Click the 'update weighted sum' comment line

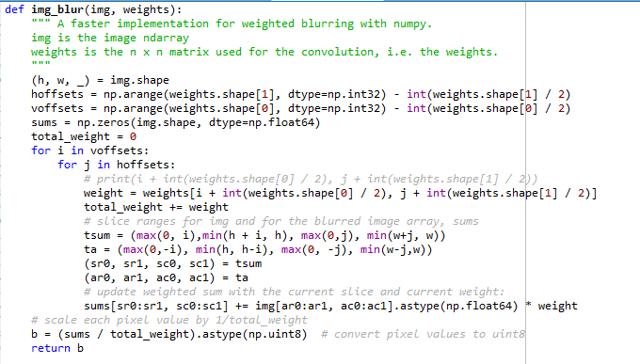pyautogui.click(x=295, y=292)
